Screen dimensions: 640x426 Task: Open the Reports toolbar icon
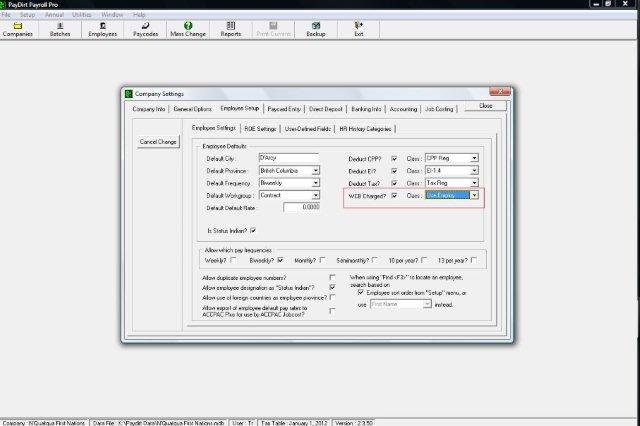coord(231,29)
